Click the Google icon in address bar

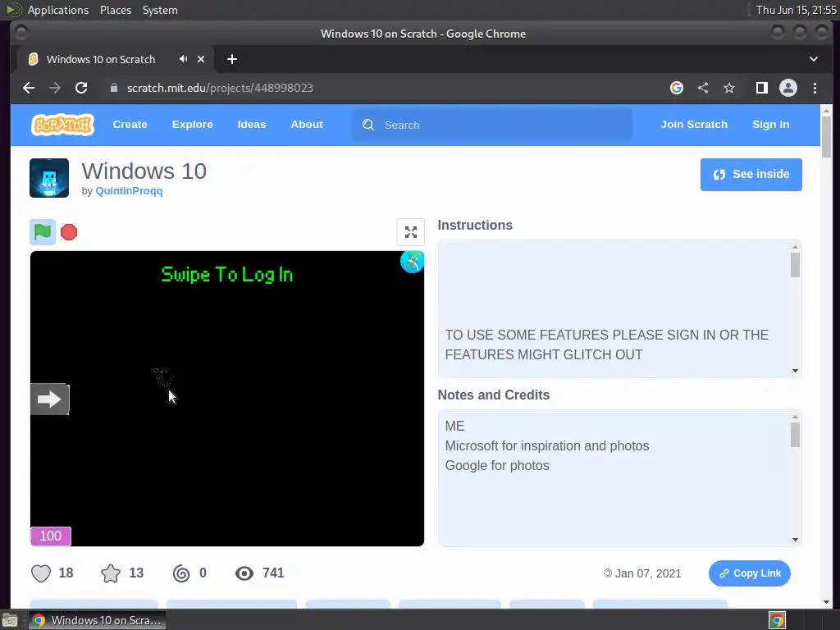pos(677,88)
